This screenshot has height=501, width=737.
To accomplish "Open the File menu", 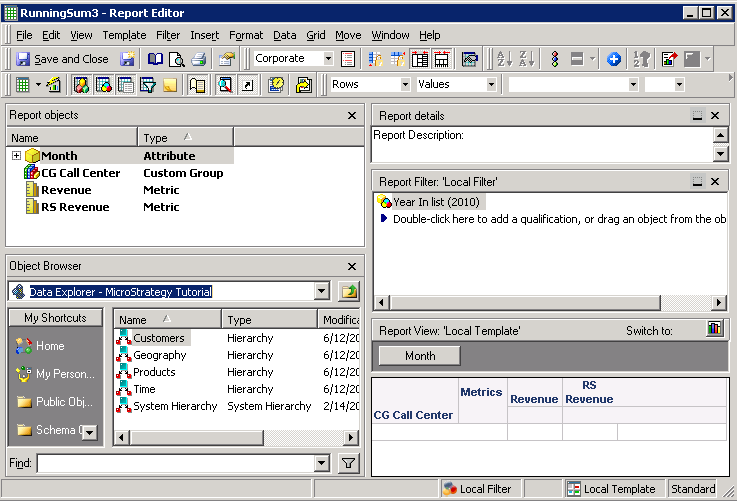I will click(24, 35).
